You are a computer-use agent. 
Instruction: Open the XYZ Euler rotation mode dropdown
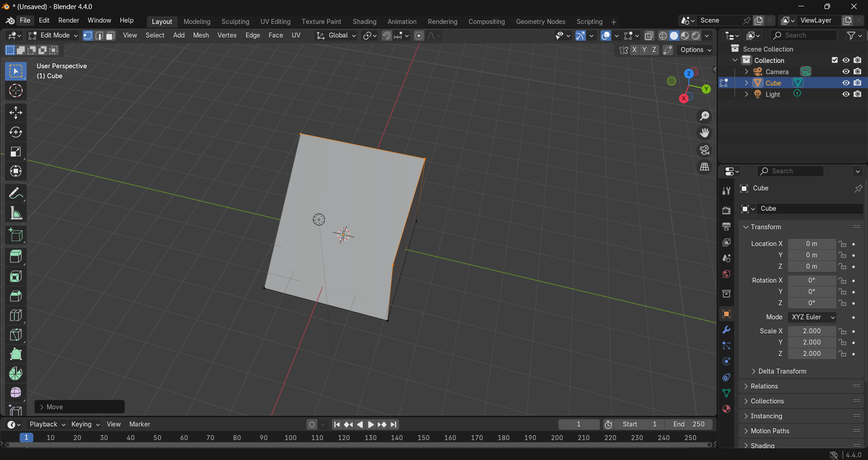(x=812, y=317)
